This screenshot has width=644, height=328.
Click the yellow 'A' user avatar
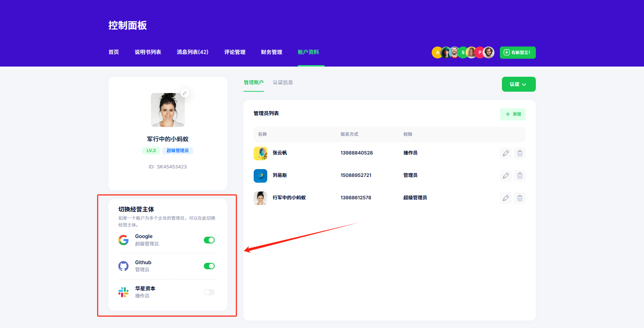coord(437,53)
